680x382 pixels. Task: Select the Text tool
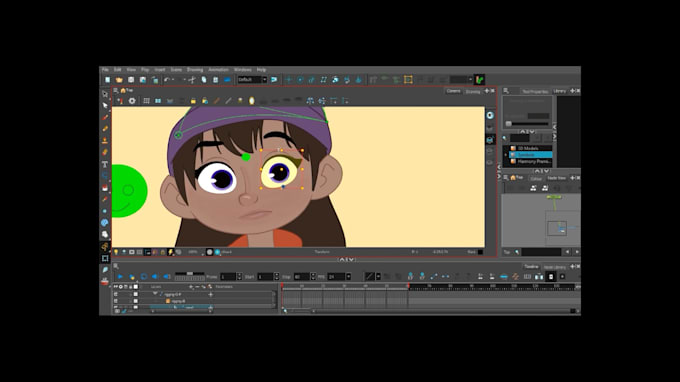(105, 164)
